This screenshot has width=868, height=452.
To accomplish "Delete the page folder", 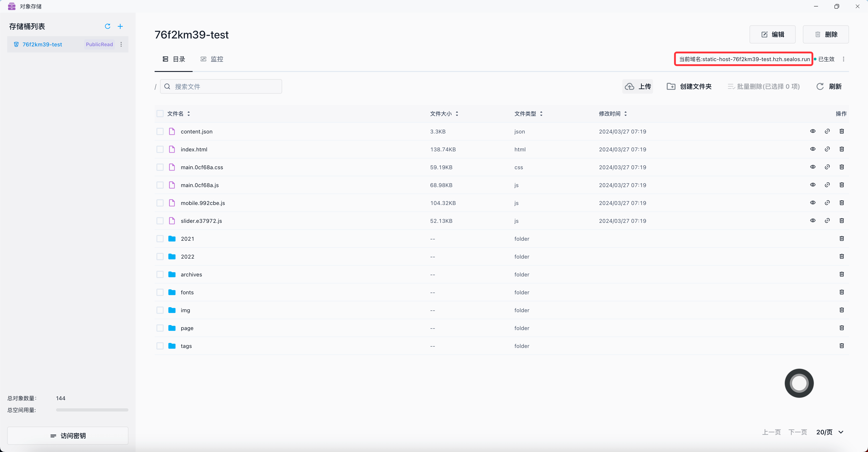I will 842,328.
